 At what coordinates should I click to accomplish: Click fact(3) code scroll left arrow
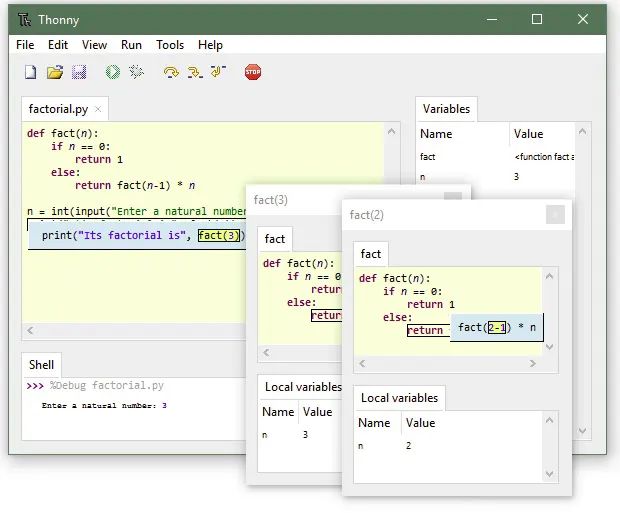pos(267,352)
